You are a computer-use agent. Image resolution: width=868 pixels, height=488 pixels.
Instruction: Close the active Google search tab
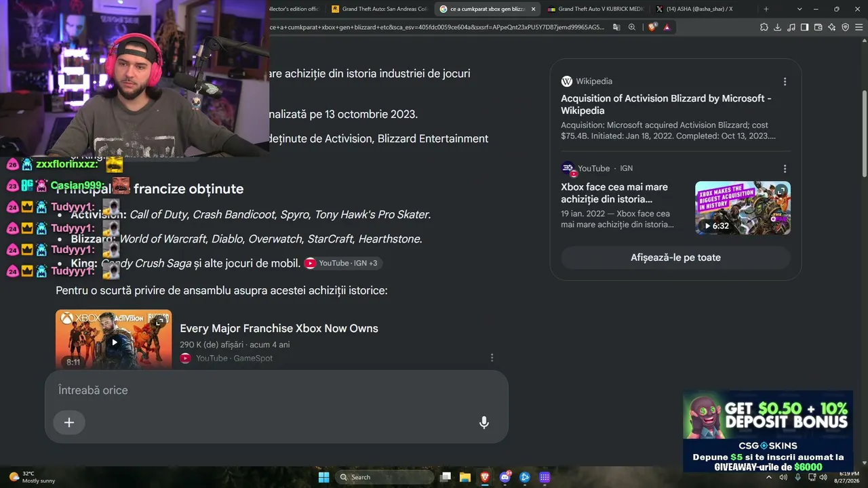[534, 9]
